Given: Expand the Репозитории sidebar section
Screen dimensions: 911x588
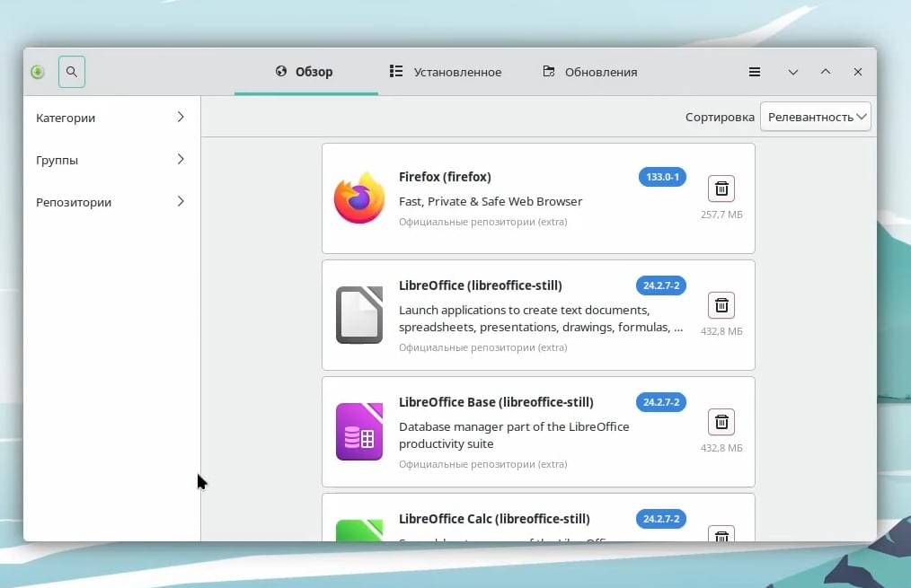Looking at the screenshot, I should coord(111,202).
